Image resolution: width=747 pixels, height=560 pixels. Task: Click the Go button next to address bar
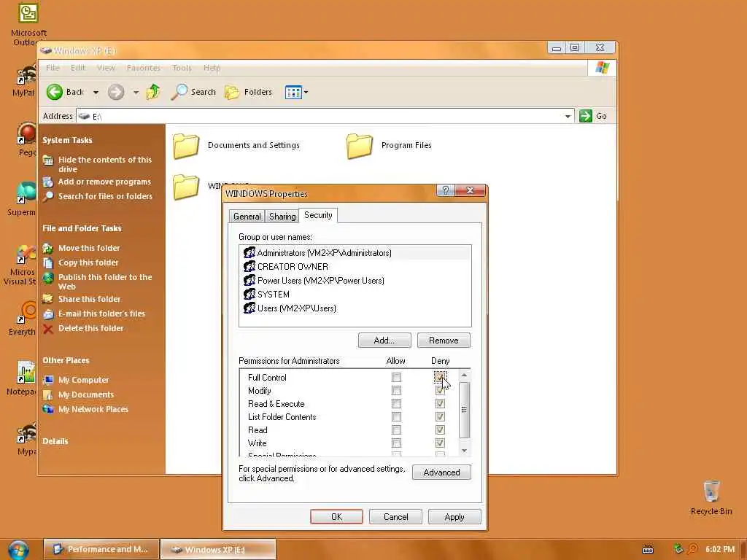[x=592, y=116]
